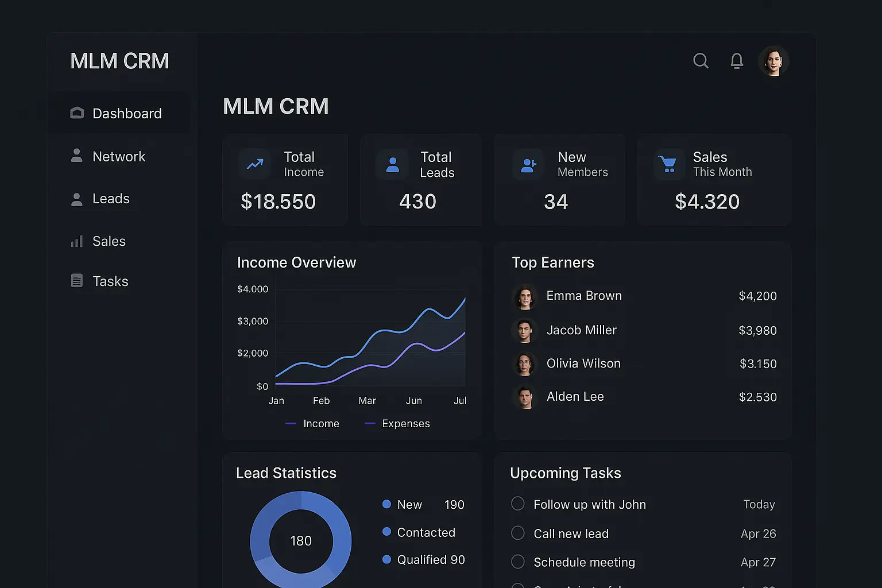Click the Apr 26 due date
This screenshot has height=588, width=882.
[x=759, y=534]
